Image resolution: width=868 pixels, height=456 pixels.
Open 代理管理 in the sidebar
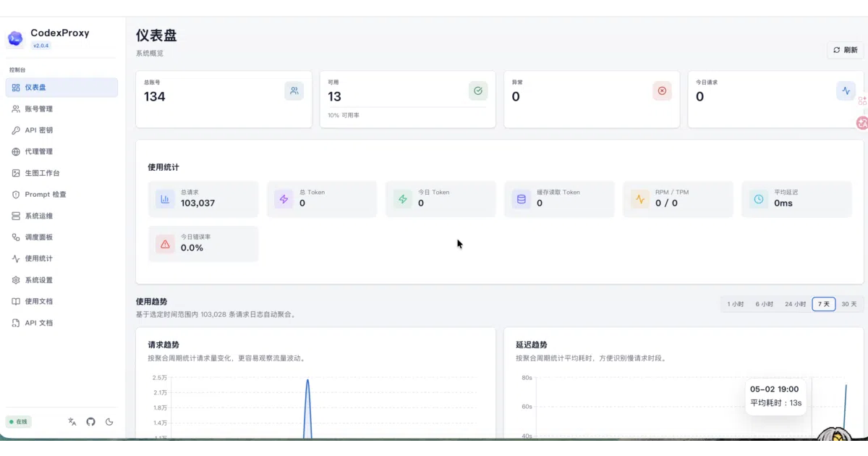pos(61,151)
